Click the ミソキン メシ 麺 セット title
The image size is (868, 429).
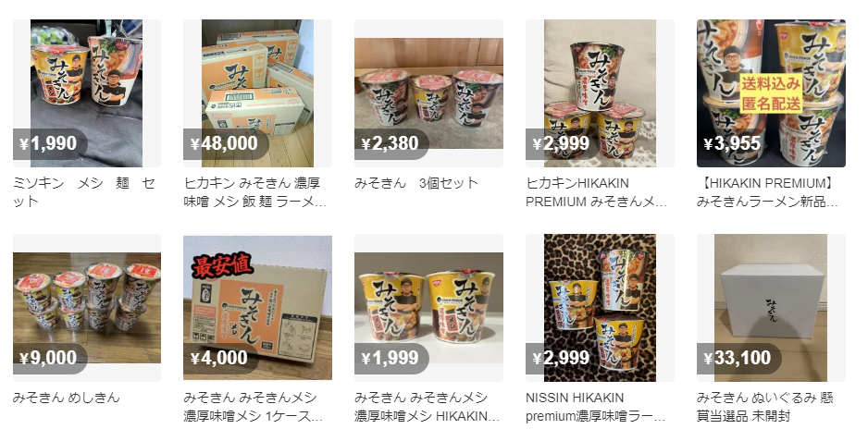pyautogui.click(x=84, y=191)
